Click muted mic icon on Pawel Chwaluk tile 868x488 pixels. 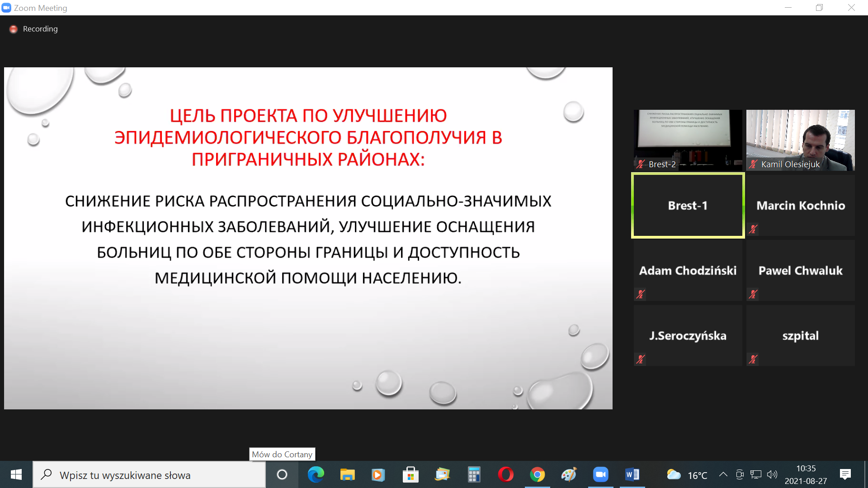tap(753, 294)
